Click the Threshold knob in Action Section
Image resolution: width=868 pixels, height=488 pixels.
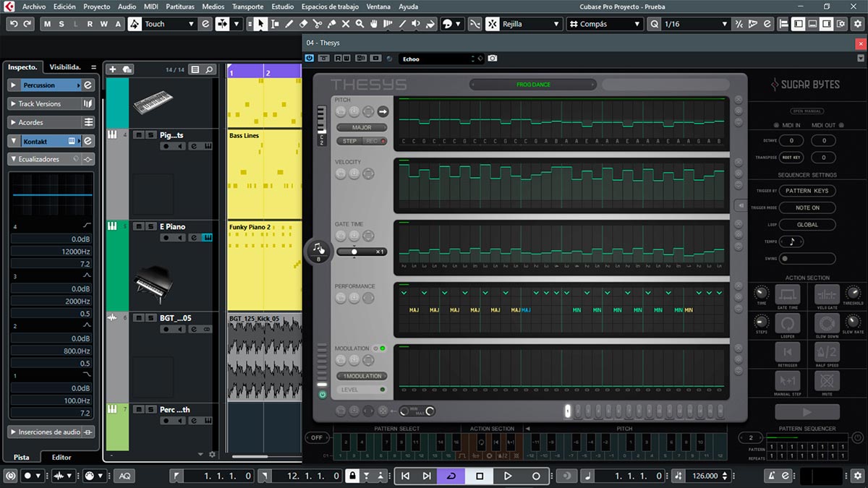click(854, 293)
